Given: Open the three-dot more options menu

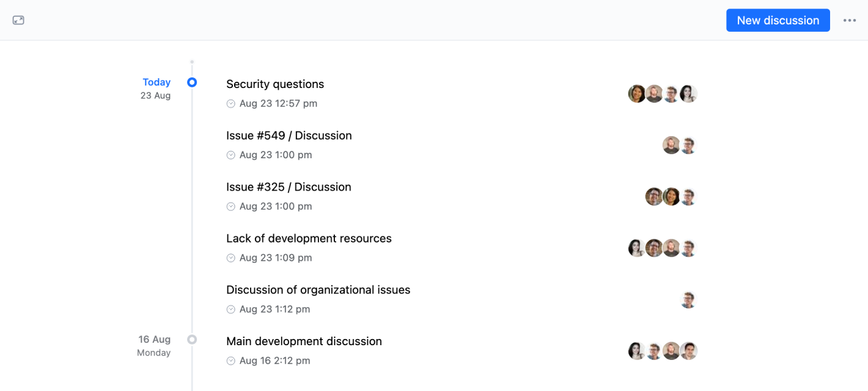Looking at the screenshot, I should pos(850,20).
